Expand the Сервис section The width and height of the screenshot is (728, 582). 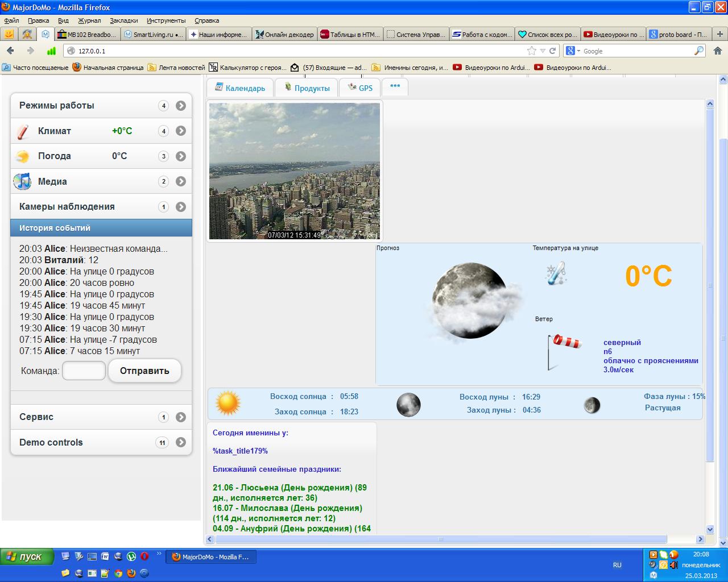click(181, 417)
